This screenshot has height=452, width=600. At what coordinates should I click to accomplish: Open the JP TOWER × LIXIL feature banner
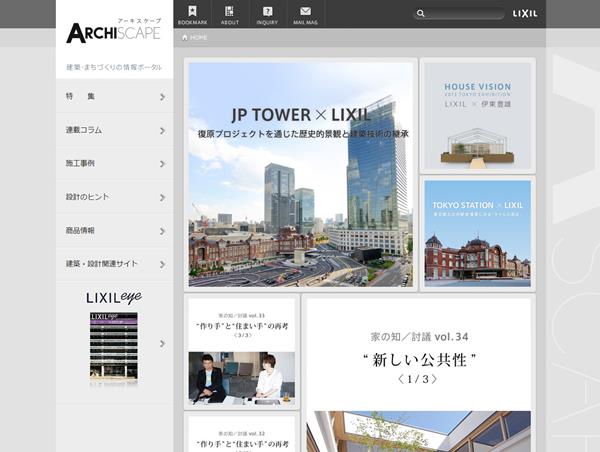(x=301, y=175)
